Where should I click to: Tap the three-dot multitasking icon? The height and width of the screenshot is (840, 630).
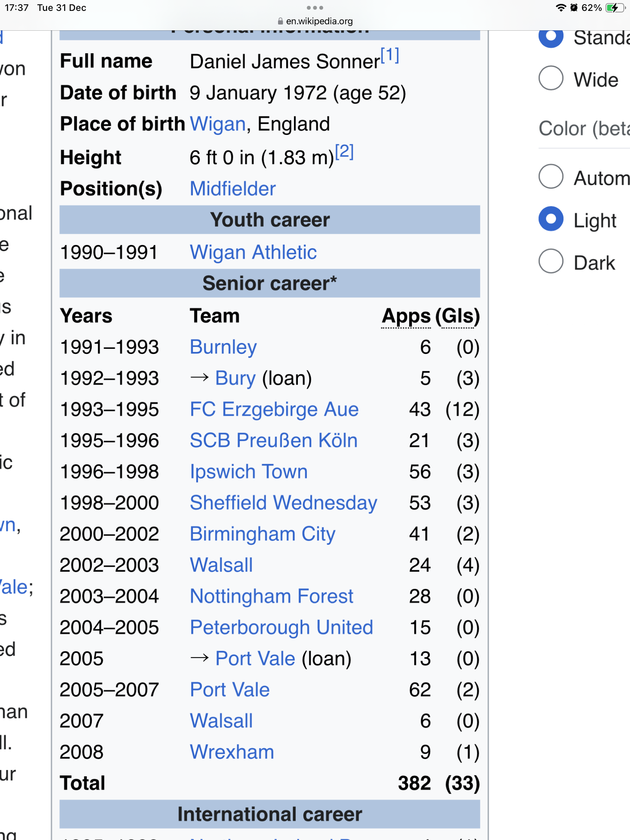point(315,8)
